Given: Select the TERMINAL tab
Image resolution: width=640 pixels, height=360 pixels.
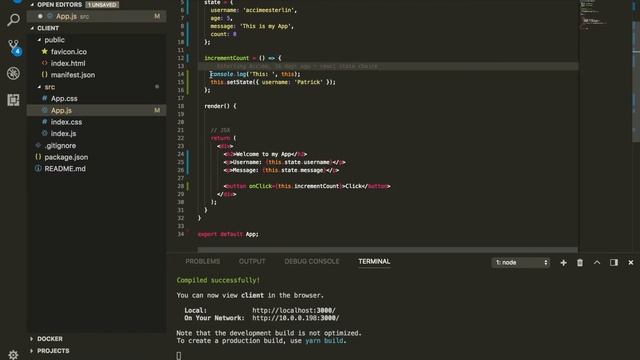Looking at the screenshot, I should (374, 261).
